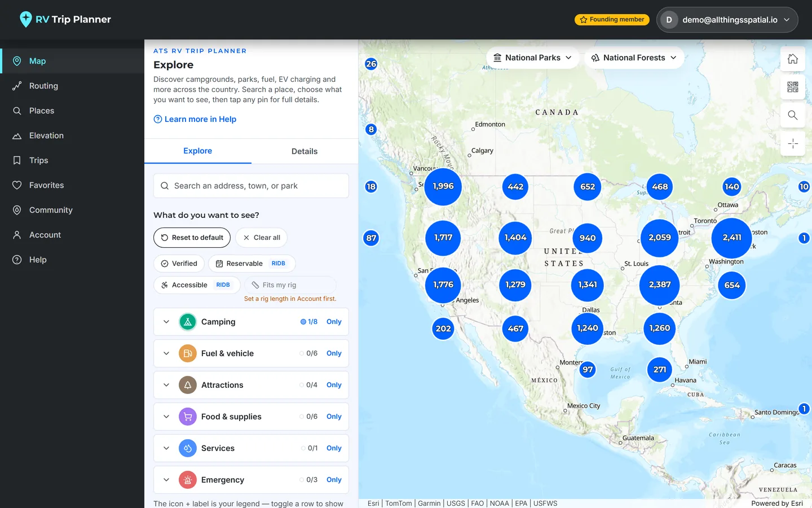Image resolution: width=812 pixels, height=508 pixels.
Task: Click the Powered by Esri attribution
Action: click(776, 503)
